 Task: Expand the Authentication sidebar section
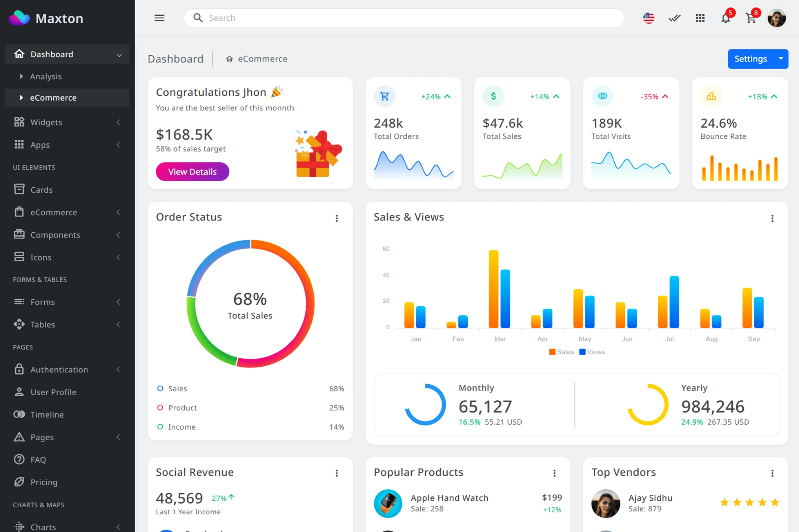[x=59, y=369]
